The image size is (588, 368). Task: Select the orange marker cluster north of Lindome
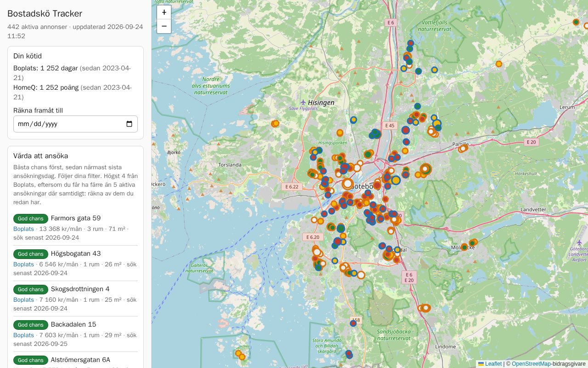pos(425,308)
